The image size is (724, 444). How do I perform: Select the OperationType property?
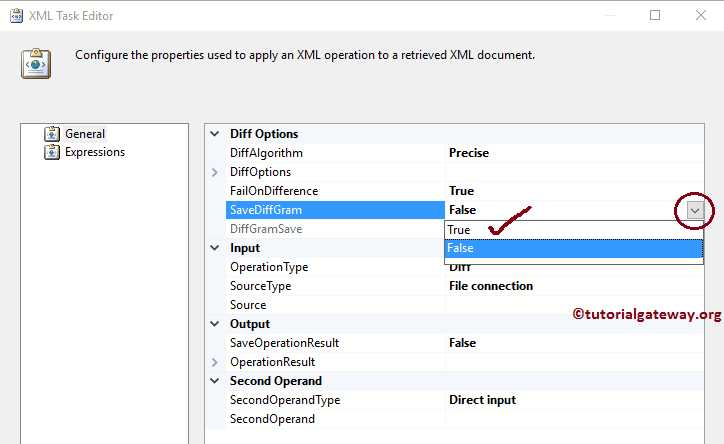269,267
